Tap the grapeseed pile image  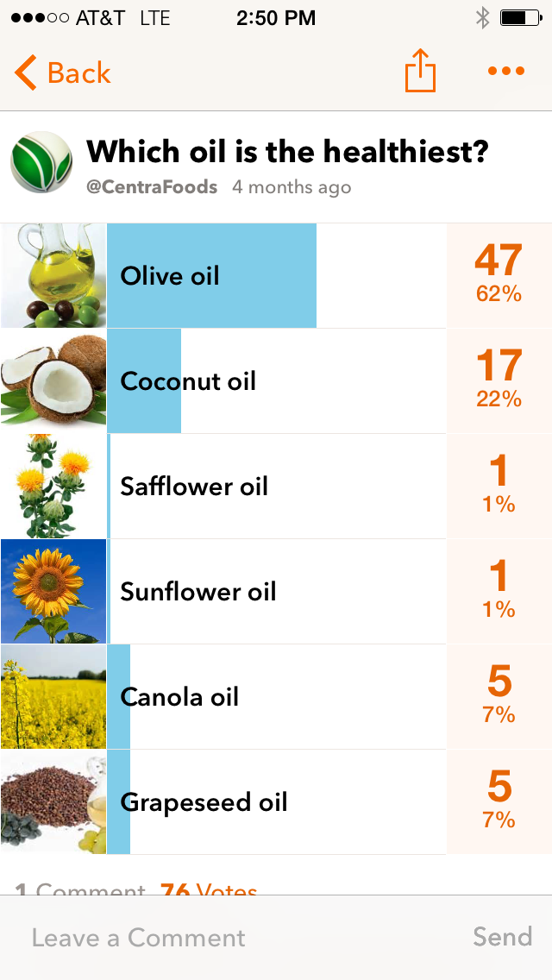tap(53, 801)
